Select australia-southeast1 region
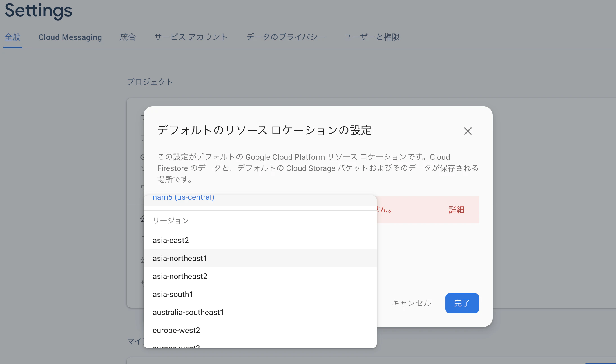 tap(260, 312)
